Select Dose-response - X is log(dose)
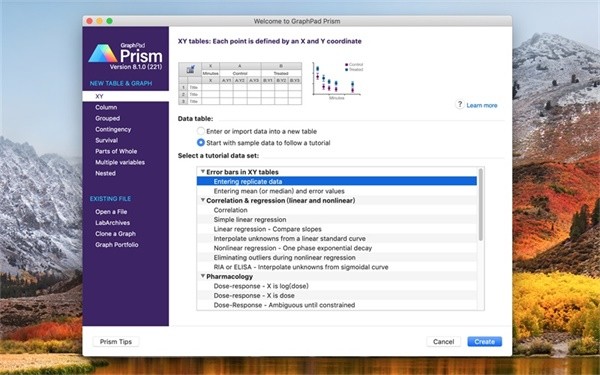The width and height of the screenshot is (600, 375). coord(337,286)
